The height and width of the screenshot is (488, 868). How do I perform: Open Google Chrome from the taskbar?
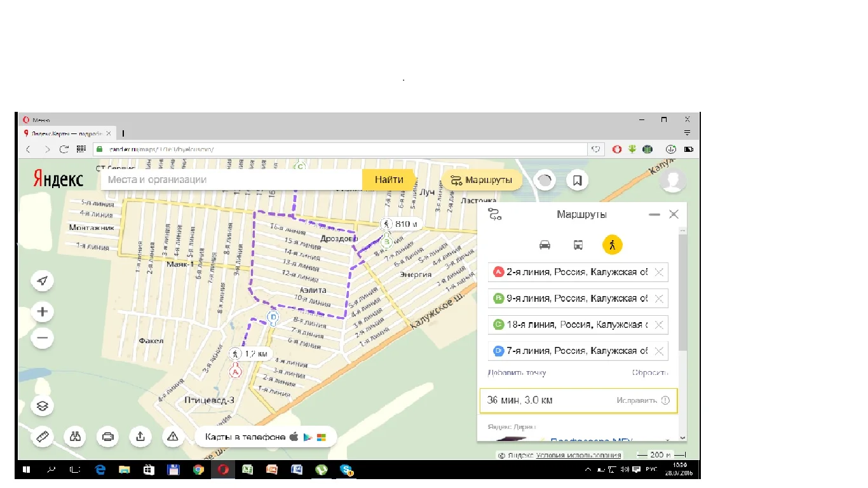point(198,470)
